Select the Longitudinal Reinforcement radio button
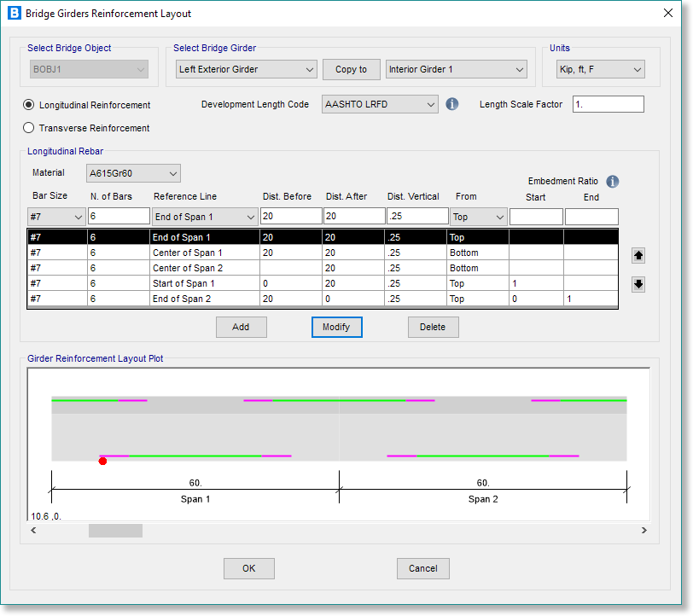The image size is (693, 616). (29, 105)
